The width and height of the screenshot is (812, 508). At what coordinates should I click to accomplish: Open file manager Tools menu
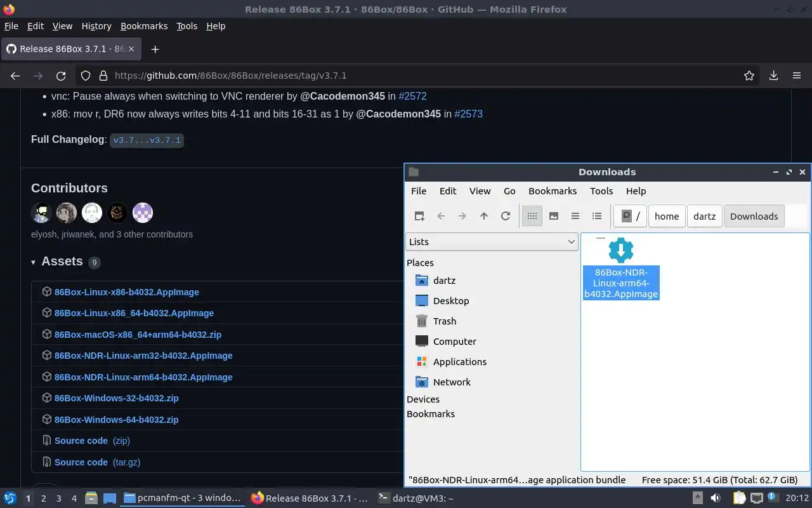[601, 191]
